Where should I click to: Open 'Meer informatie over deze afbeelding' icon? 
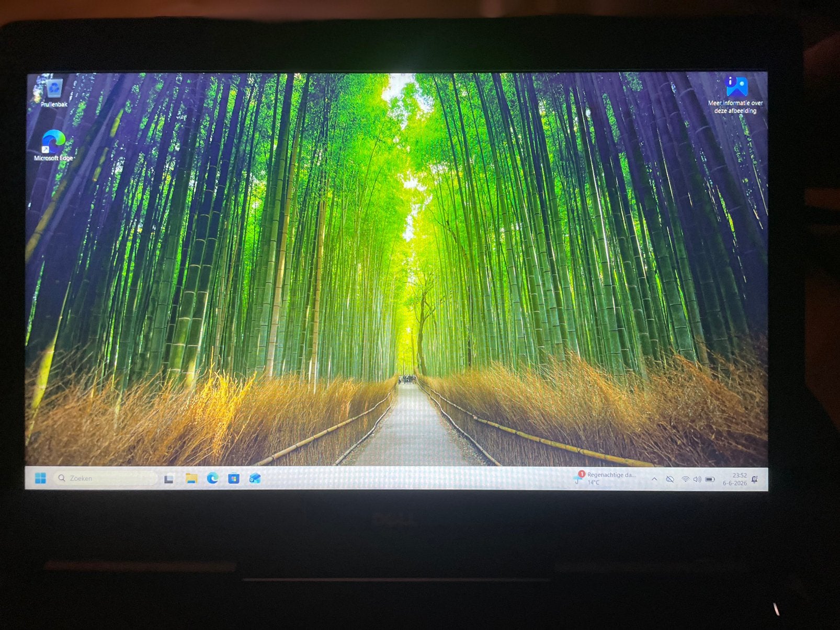pyautogui.click(x=735, y=95)
